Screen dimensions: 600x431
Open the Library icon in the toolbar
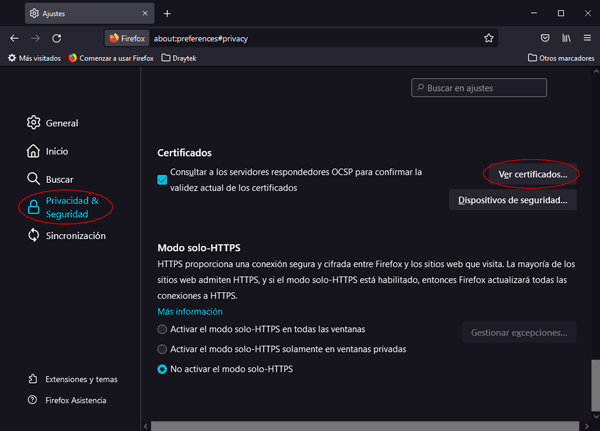click(x=566, y=38)
